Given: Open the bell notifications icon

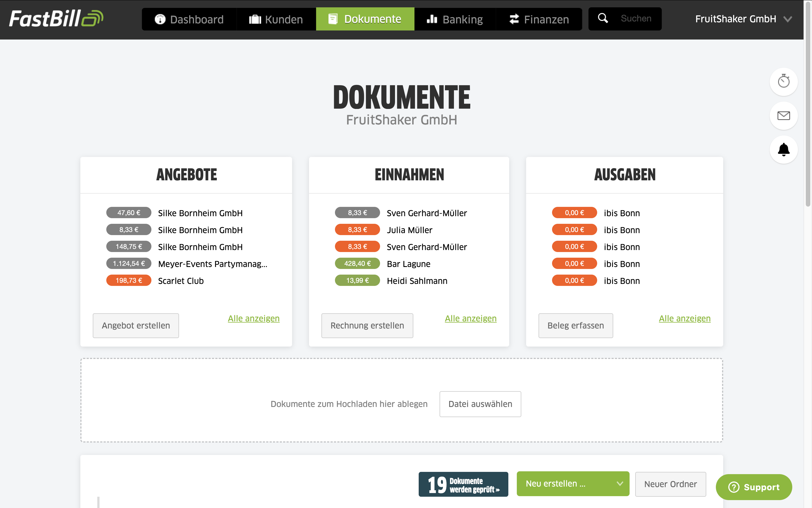Looking at the screenshot, I should tap(784, 150).
